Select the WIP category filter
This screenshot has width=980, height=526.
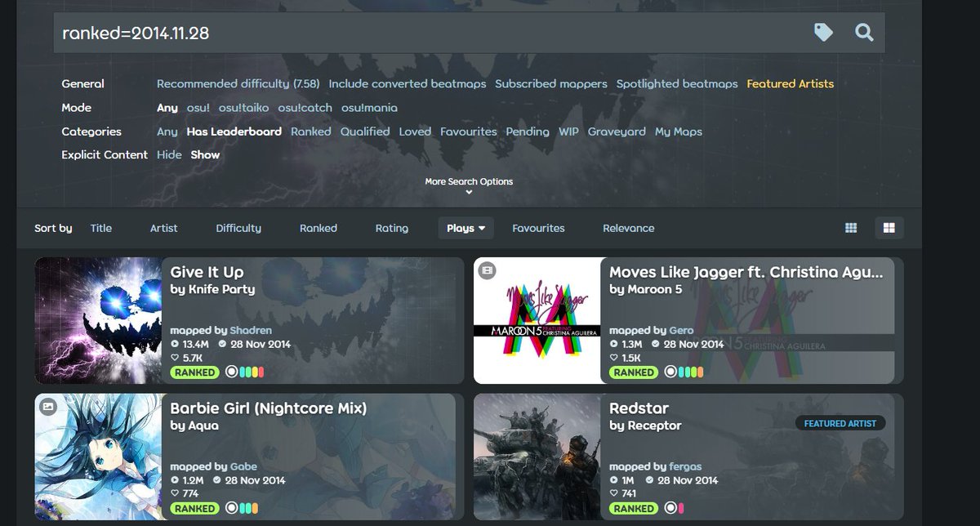tap(568, 131)
